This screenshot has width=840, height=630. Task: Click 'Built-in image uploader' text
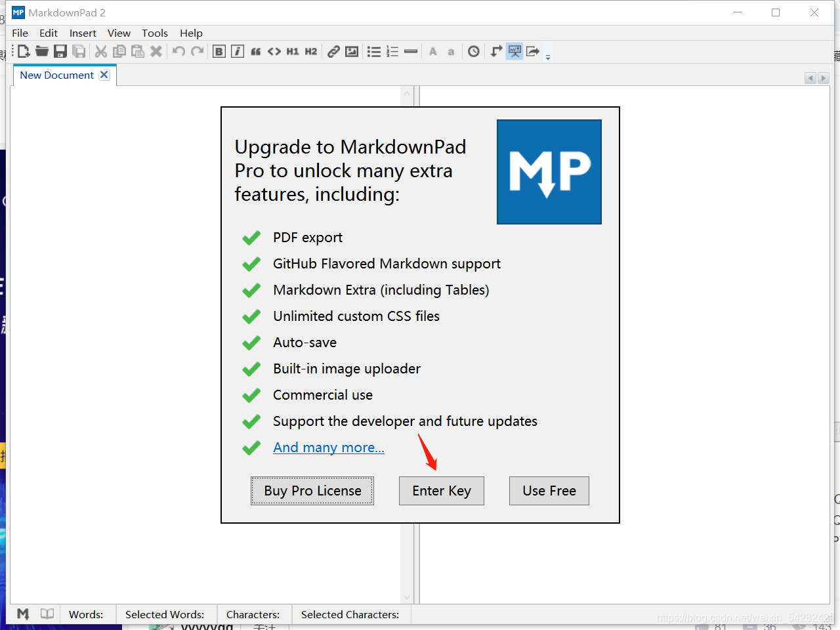point(346,369)
